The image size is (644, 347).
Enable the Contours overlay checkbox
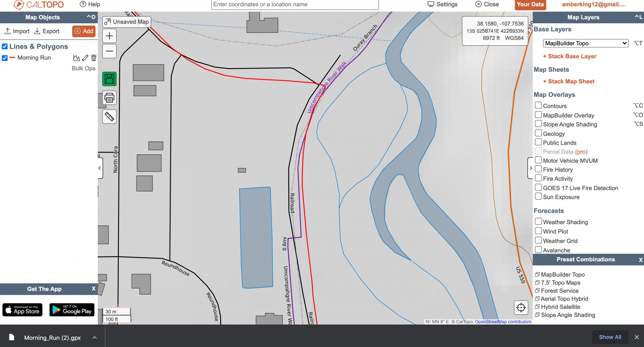click(538, 105)
